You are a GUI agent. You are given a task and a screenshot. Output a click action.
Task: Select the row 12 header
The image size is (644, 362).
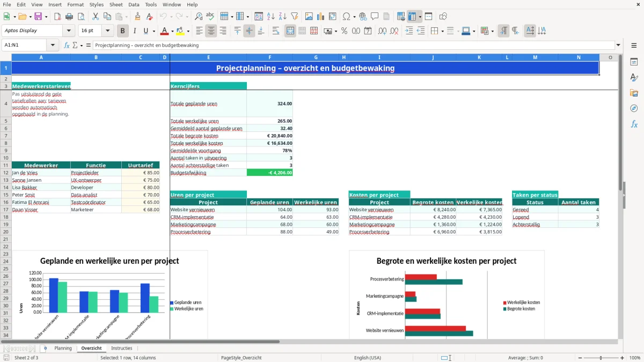[x=6, y=173]
